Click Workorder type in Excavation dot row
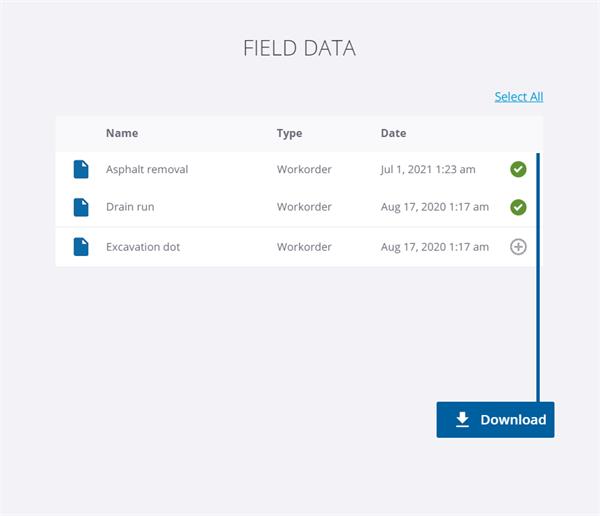 (x=304, y=246)
